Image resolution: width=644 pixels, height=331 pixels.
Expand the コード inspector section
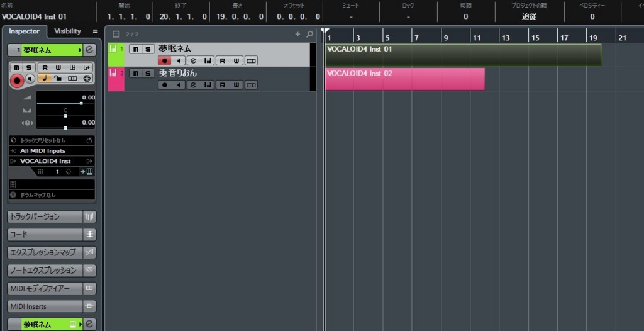coord(45,235)
